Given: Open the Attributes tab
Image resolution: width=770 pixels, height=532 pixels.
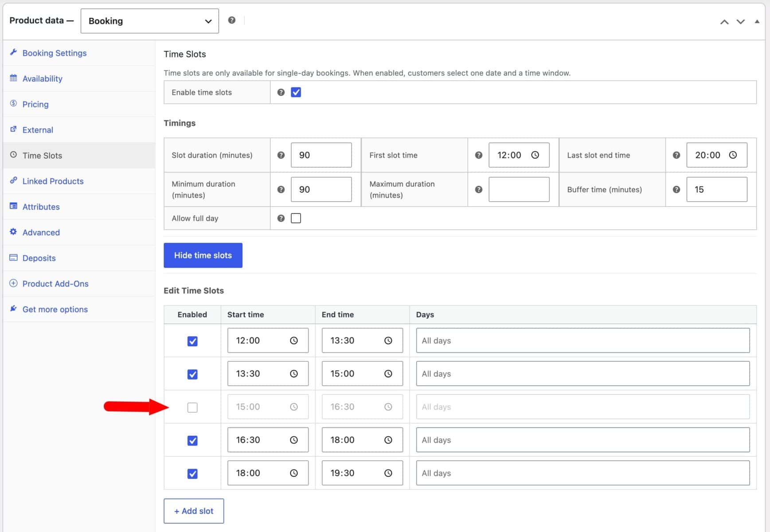Looking at the screenshot, I should tap(79, 207).
